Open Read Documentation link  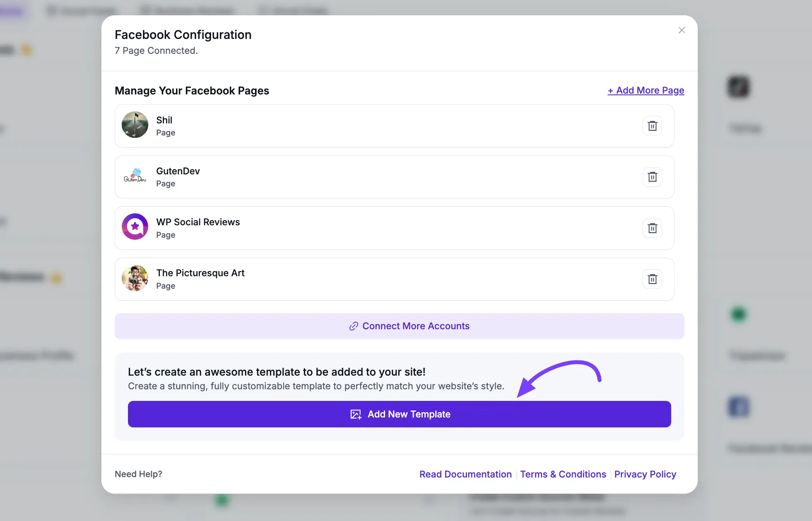coord(465,474)
